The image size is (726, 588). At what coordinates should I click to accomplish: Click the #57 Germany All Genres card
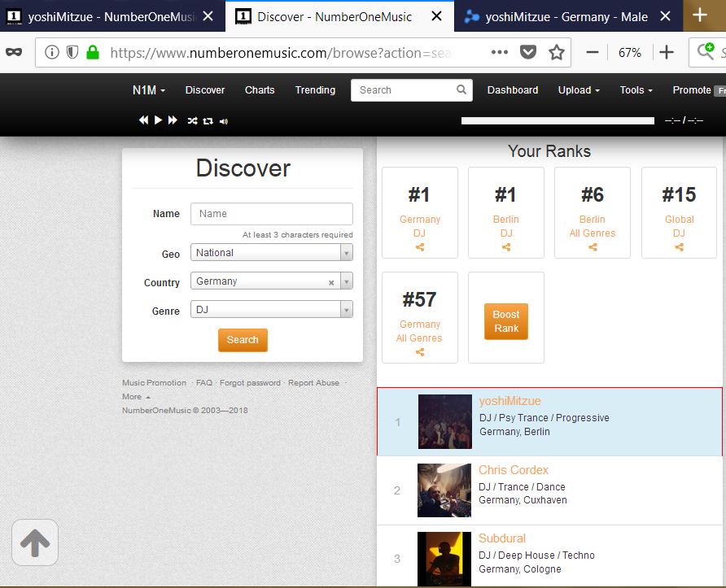[x=420, y=317]
